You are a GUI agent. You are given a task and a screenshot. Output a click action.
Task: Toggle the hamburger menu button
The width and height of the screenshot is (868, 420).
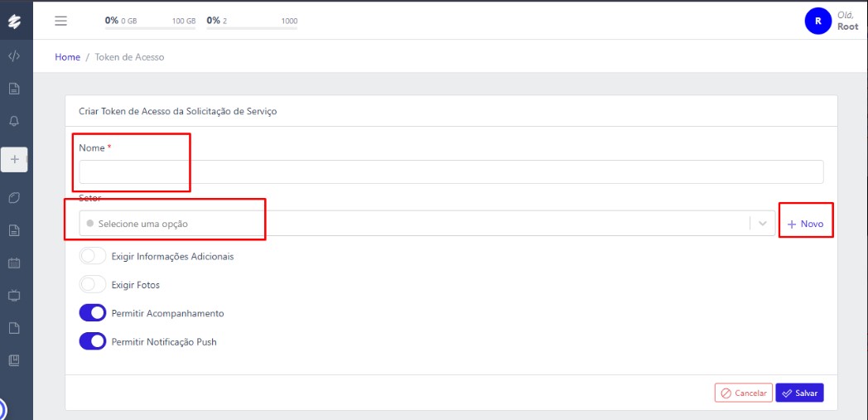point(61,22)
